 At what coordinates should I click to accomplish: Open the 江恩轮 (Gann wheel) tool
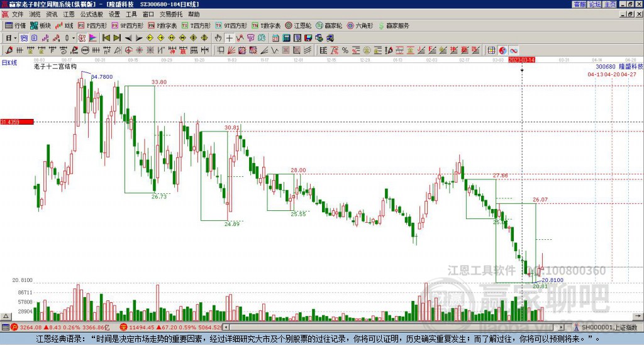(299, 25)
